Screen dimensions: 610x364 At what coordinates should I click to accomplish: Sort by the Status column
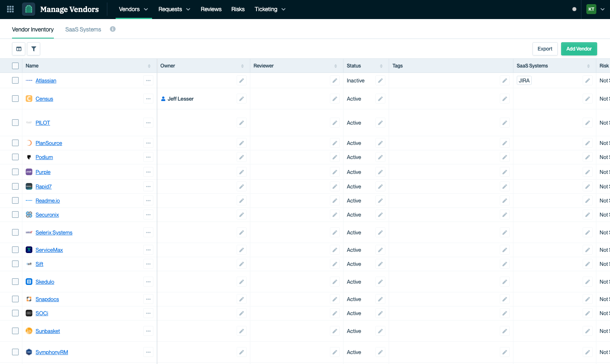pos(381,66)
